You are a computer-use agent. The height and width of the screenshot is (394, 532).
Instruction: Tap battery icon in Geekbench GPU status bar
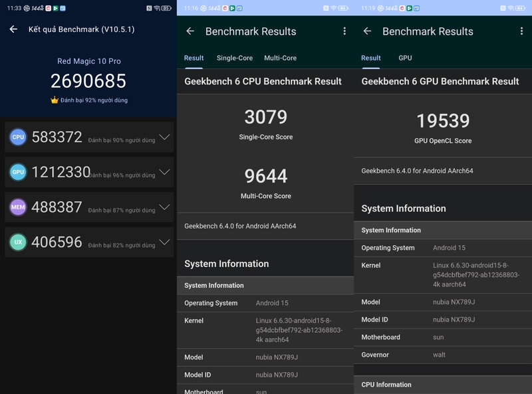tap(521, 8)
